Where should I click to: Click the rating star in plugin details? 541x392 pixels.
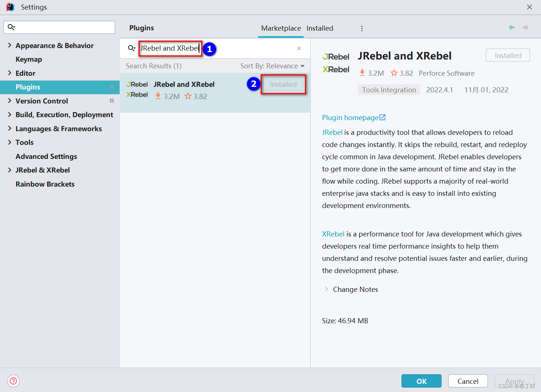[394, 73]
